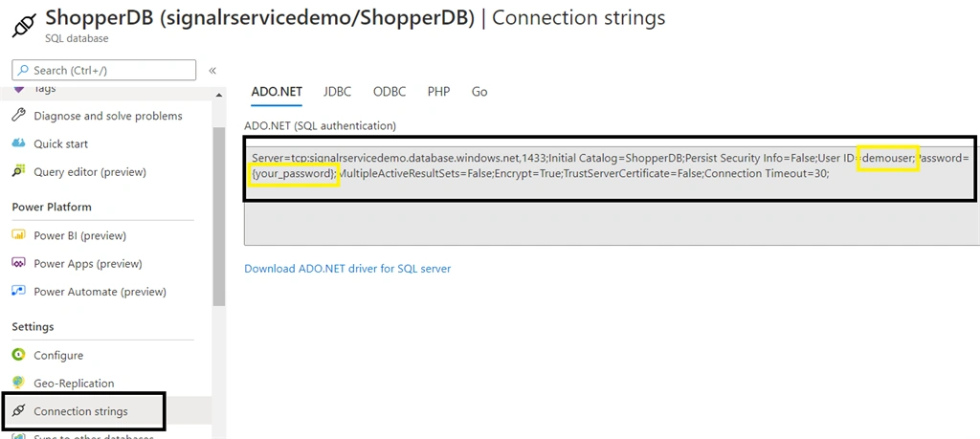Click the Power Automate (preview) icon
Screen dimensions: 980x439
[x=19, y=291]
